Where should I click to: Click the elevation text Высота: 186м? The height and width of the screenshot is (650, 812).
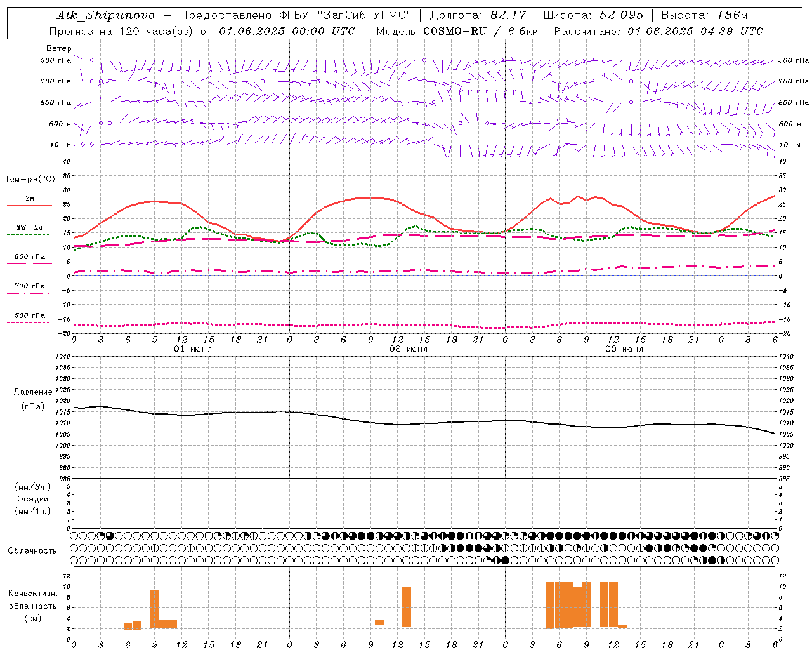(x=705, y=15)
